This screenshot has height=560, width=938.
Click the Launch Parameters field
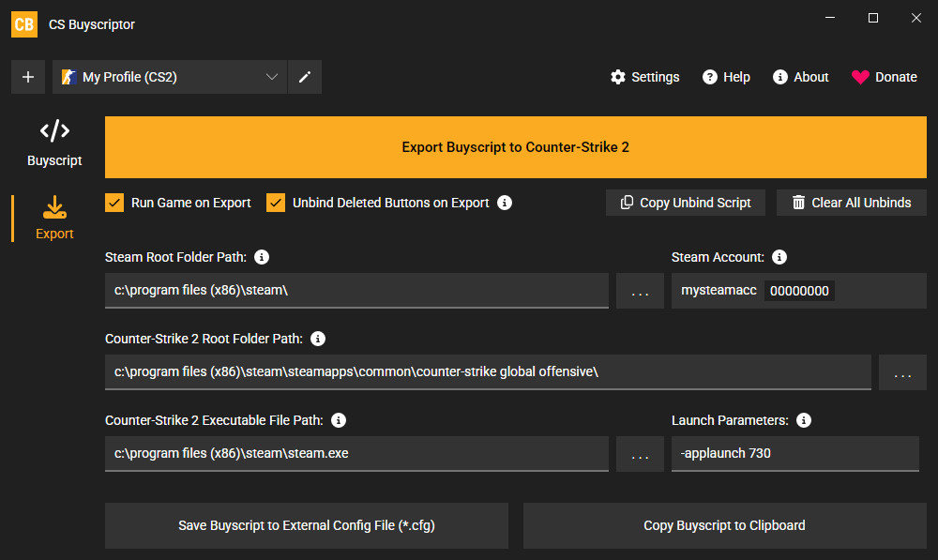[x=795, y=453]
